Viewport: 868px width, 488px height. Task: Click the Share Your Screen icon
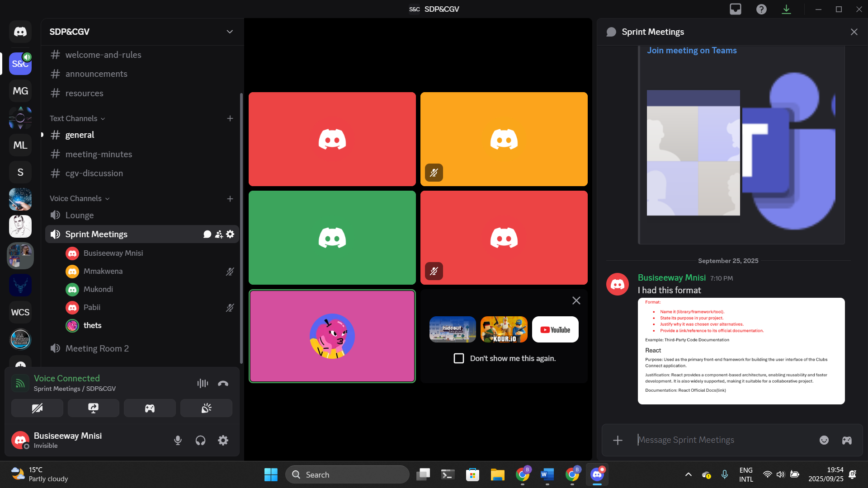[x=94, y=408]
